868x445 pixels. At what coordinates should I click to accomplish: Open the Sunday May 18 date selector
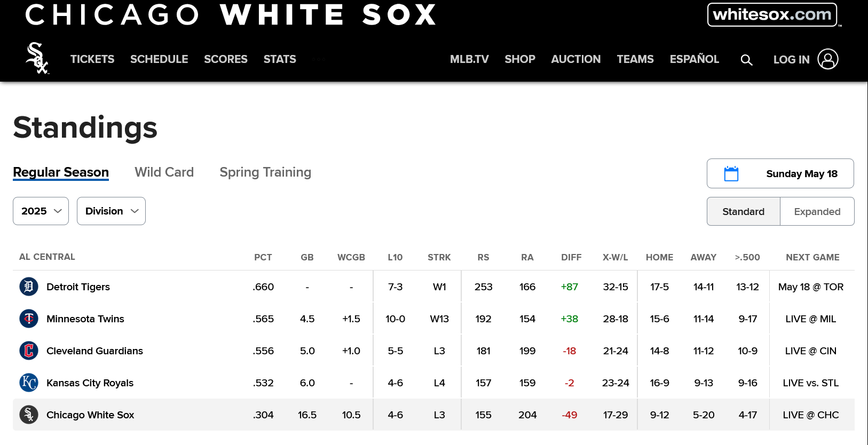[x=780, y=173]
